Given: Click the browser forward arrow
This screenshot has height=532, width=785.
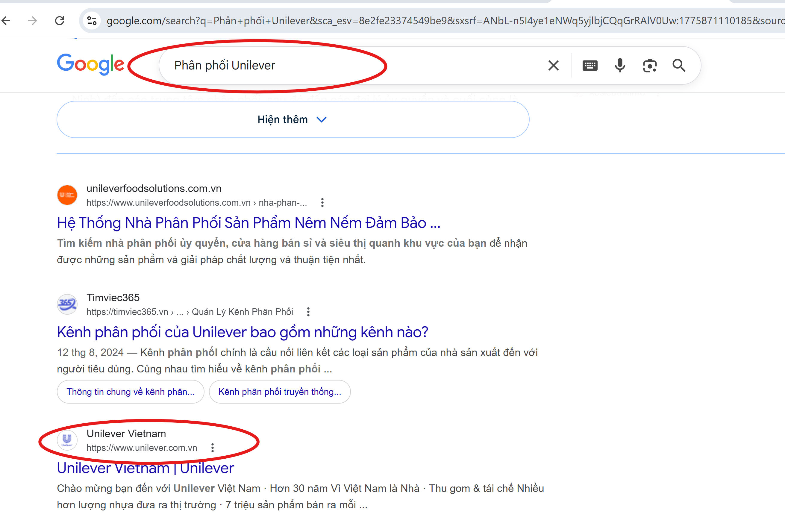Looking at the screenshot, I should [32, 21].
